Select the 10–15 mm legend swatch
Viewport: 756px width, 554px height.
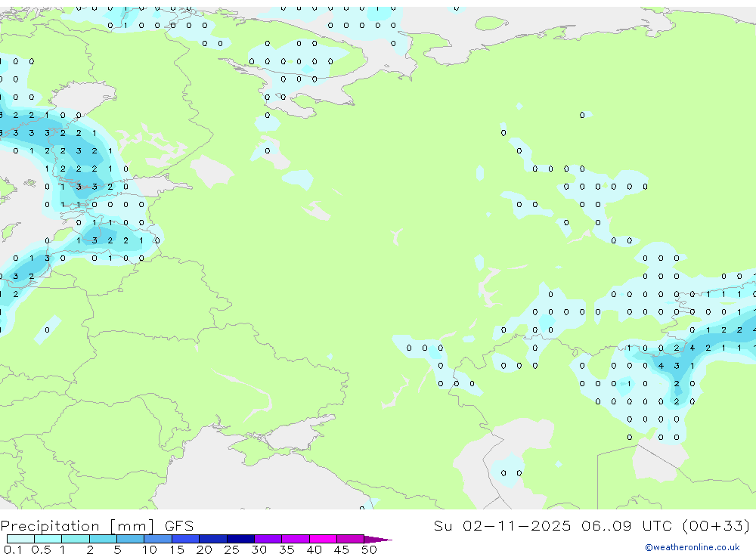(158, 539)
